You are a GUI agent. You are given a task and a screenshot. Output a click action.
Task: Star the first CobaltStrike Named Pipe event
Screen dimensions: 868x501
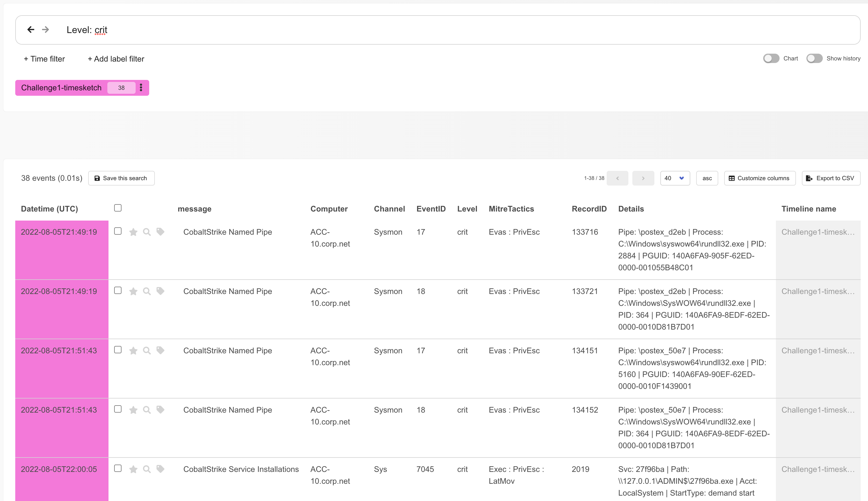[x=134, y=232]
